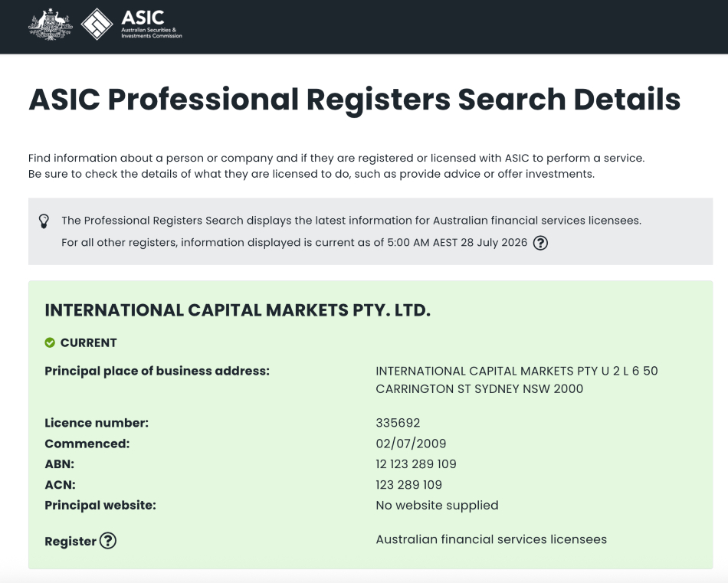Click the ACN value 123 289 109
This screenshot has width=728, height=583.
pyautogui.click(x=408, y=485)
